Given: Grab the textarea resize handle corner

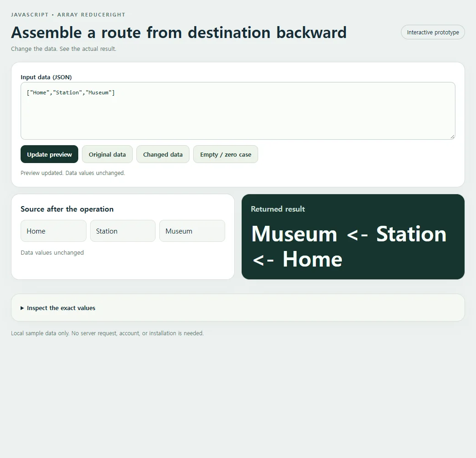Looking at the screenshot, I should click(x=452, y=137).
